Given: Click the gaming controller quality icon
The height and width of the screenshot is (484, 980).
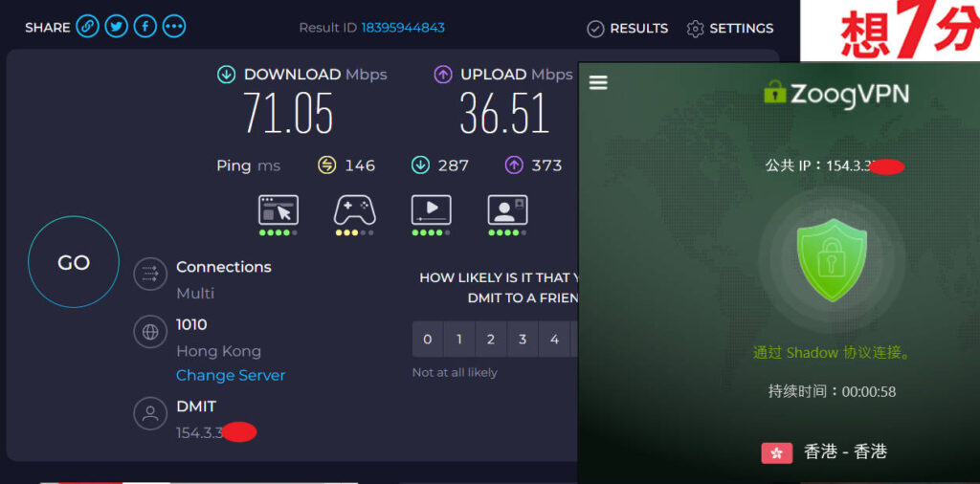Looking at the screenshot, I should 354,209.
